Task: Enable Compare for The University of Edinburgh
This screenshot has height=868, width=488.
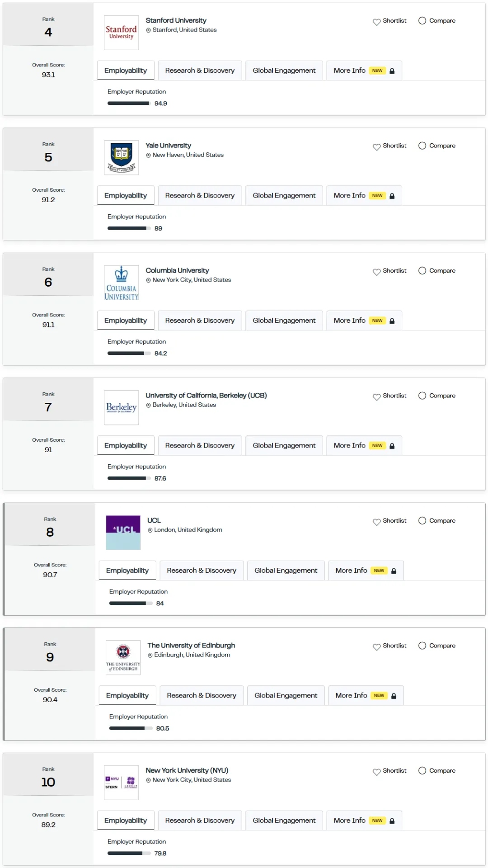Action: pyautogui.click(x=422, y=646)
